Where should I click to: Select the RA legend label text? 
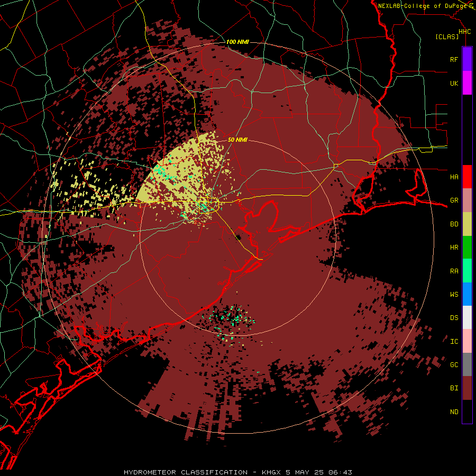click(x=454, y=271)
